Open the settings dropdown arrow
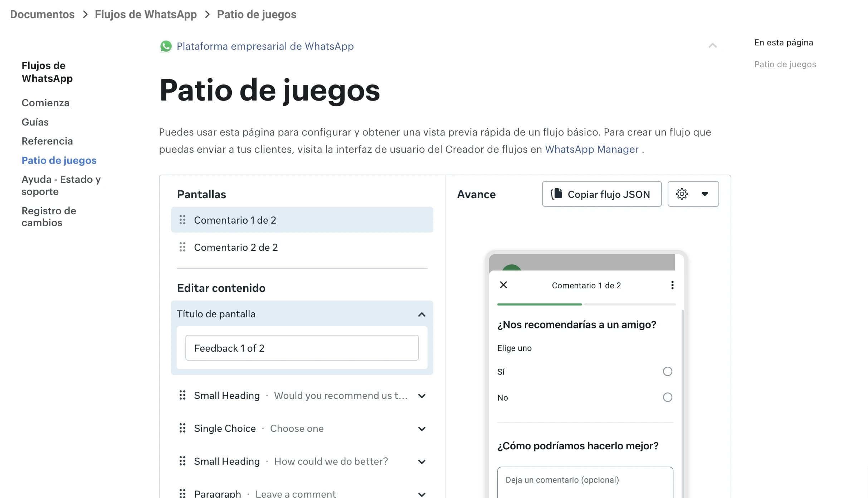 [704, 194]
